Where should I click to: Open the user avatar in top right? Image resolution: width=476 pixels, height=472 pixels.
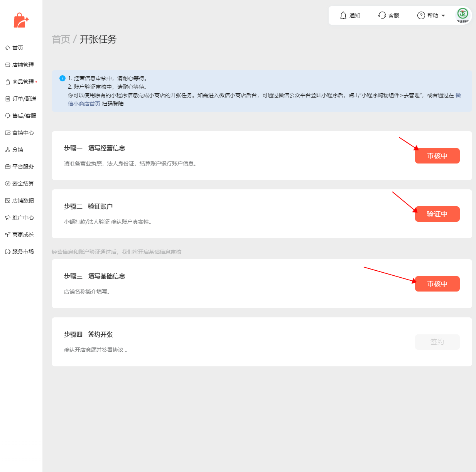(462, 15)
